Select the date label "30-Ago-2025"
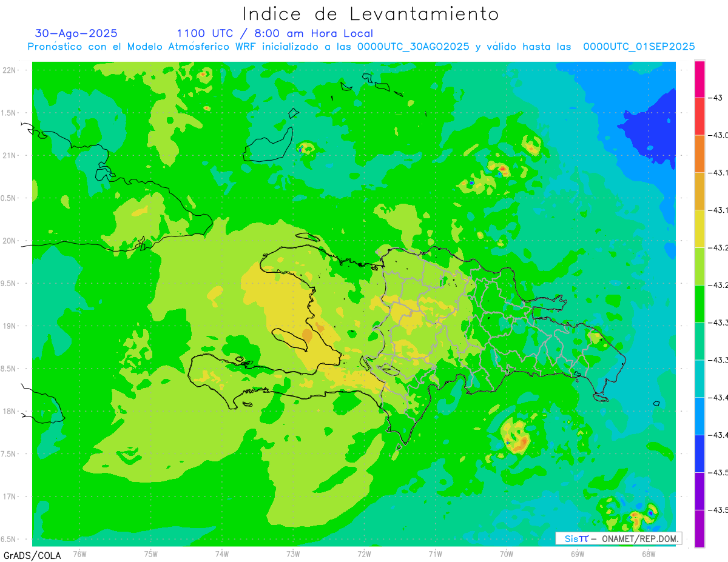The height and width of the screenshot is (562, 728). click(x=76, y=33)
